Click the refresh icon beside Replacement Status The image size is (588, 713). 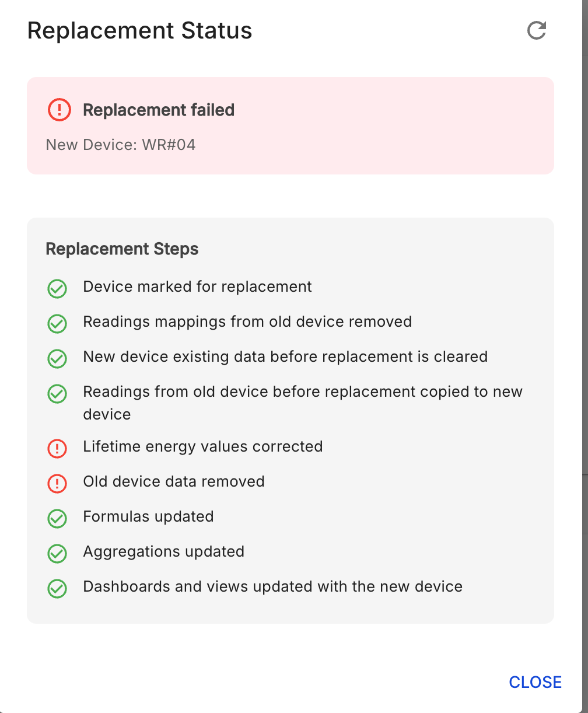(x=536, y=31)
